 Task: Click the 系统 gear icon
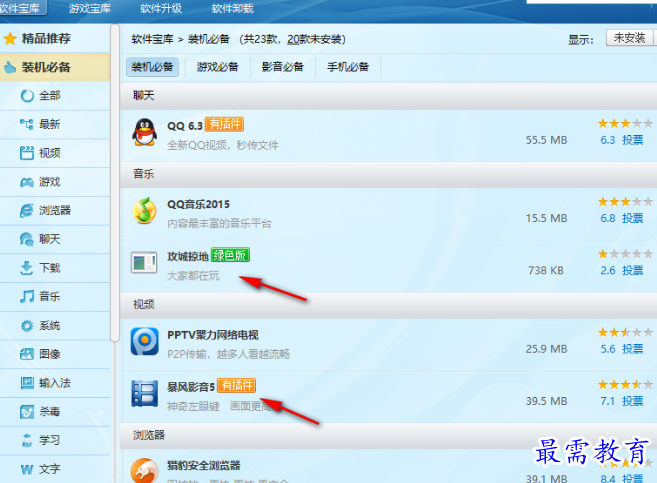[27, 325]
